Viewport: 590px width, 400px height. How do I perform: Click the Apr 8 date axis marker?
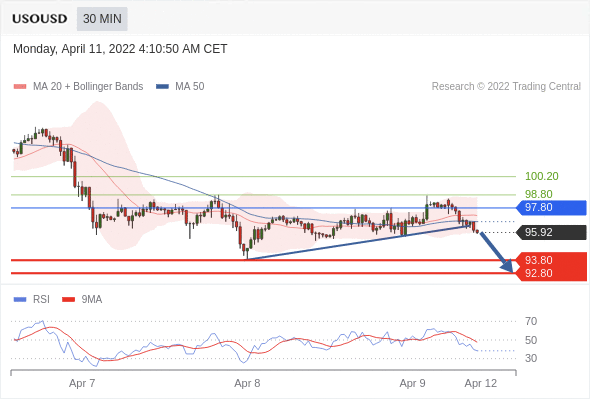pos(247,383)
